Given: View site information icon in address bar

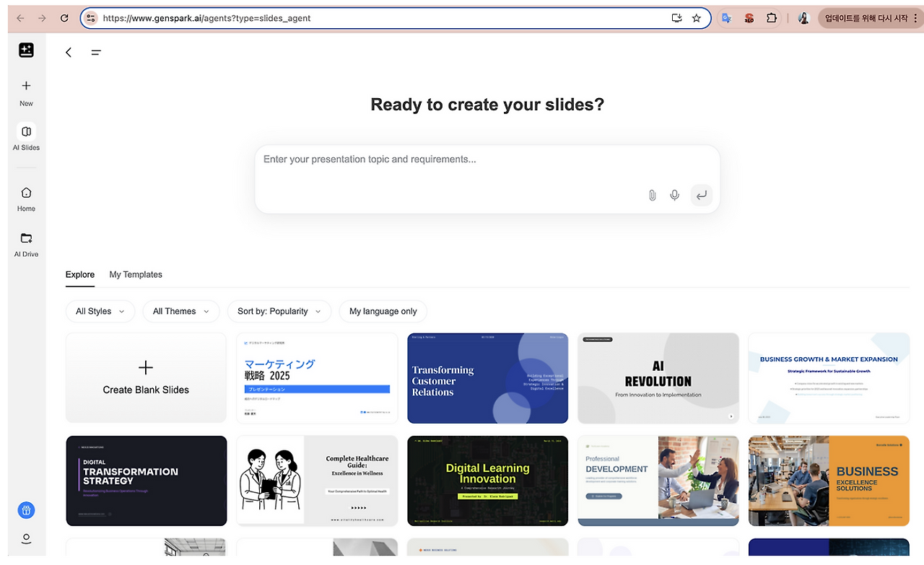Looking at the screenshot, I should tap(91, 18).
